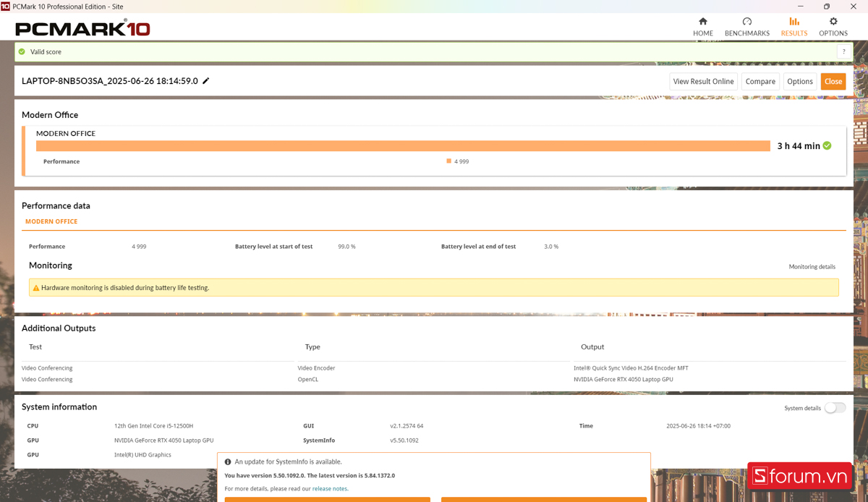Click the Intel Quick Sync Video H.264 Encoder MFT output

[631, 368]
